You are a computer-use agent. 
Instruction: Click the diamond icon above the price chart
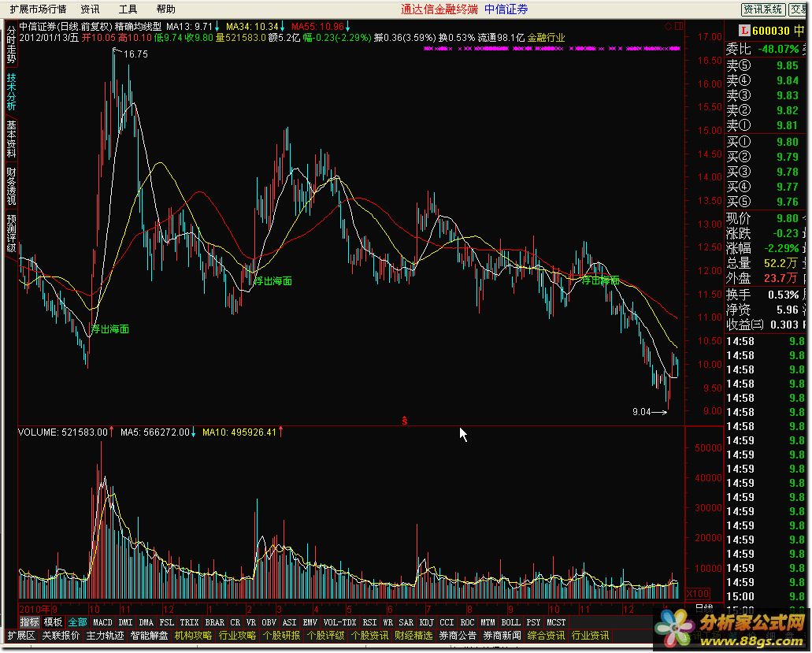pyautogui.click(x=668, y=26)
